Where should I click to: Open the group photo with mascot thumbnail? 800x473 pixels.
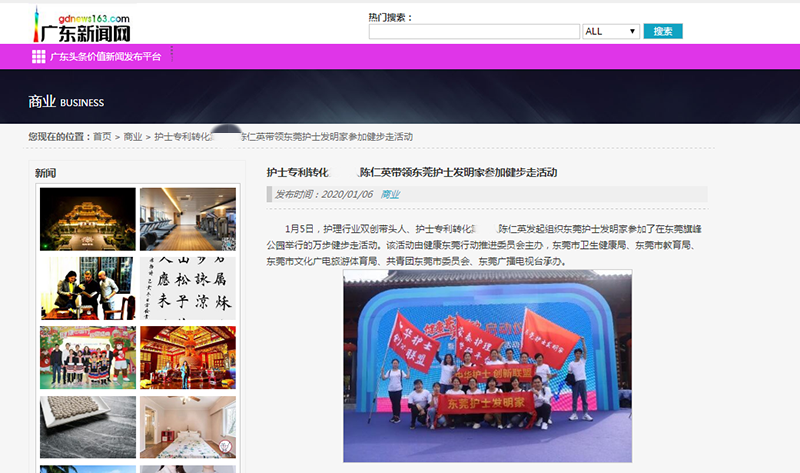(x=87, y=357)
